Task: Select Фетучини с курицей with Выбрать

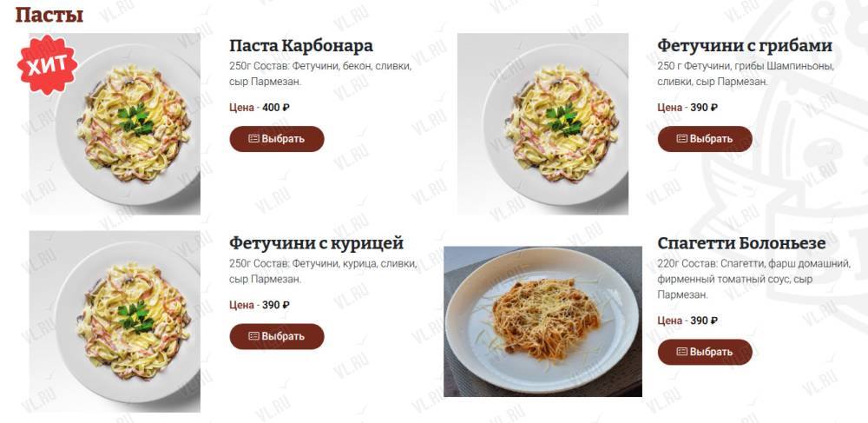Action: [277, 336]
